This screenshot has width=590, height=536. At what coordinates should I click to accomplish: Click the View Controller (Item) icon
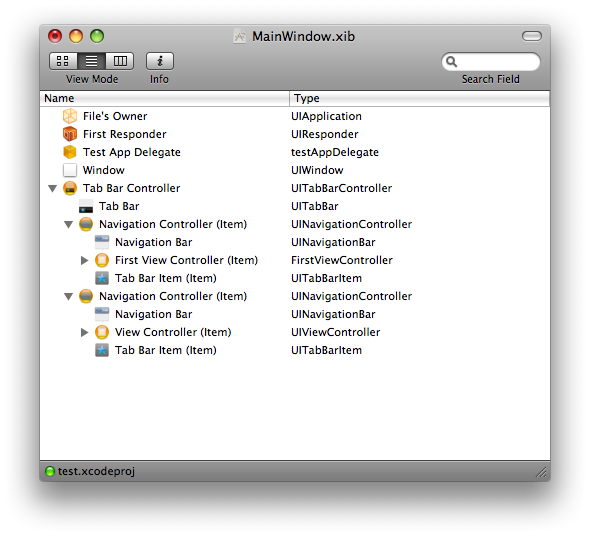pos(102,332)
